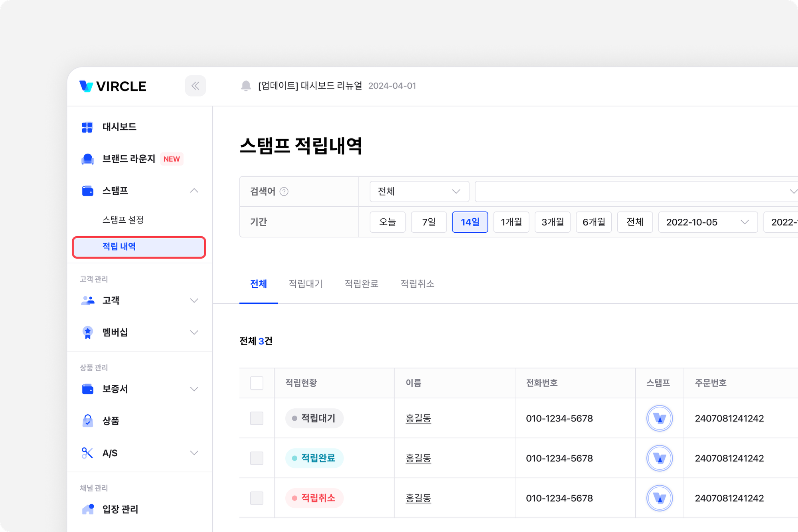
Task: Click stamp icon in 적립대기 row
Action: 659,418
